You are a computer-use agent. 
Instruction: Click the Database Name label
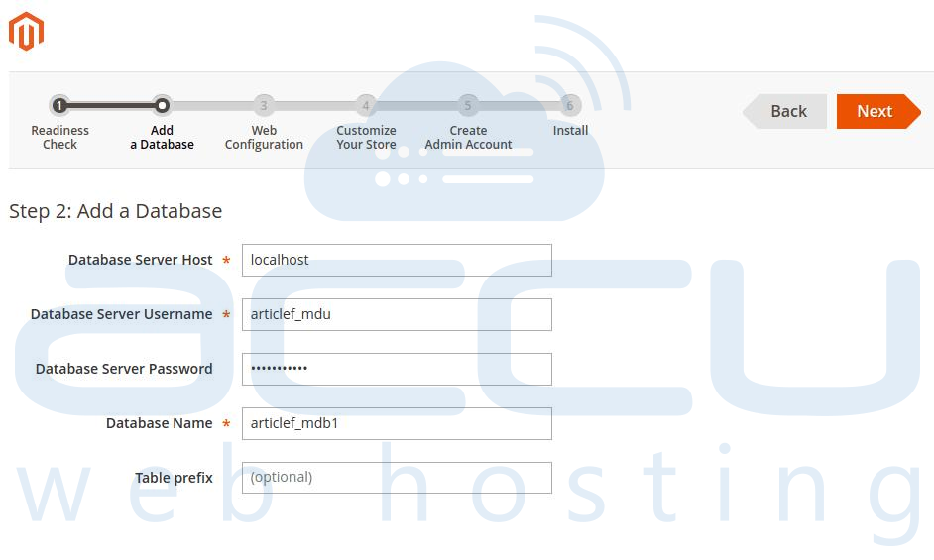[x=159, y=423]
